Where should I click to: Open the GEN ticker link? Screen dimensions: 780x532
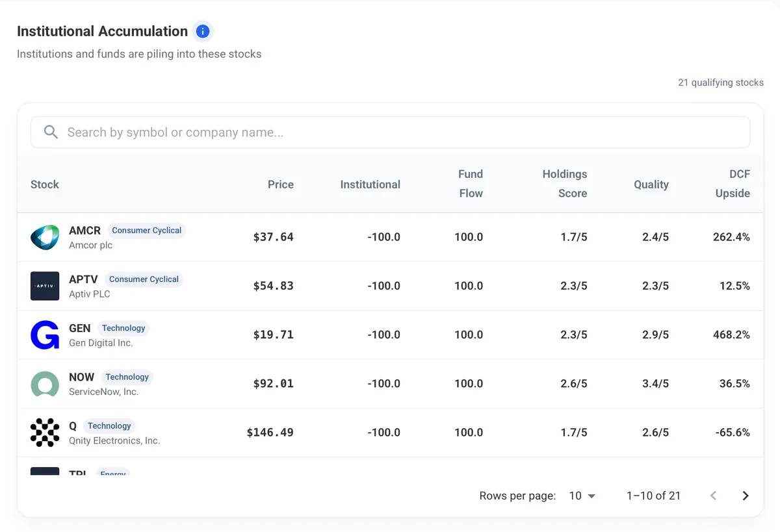(80, 328)
